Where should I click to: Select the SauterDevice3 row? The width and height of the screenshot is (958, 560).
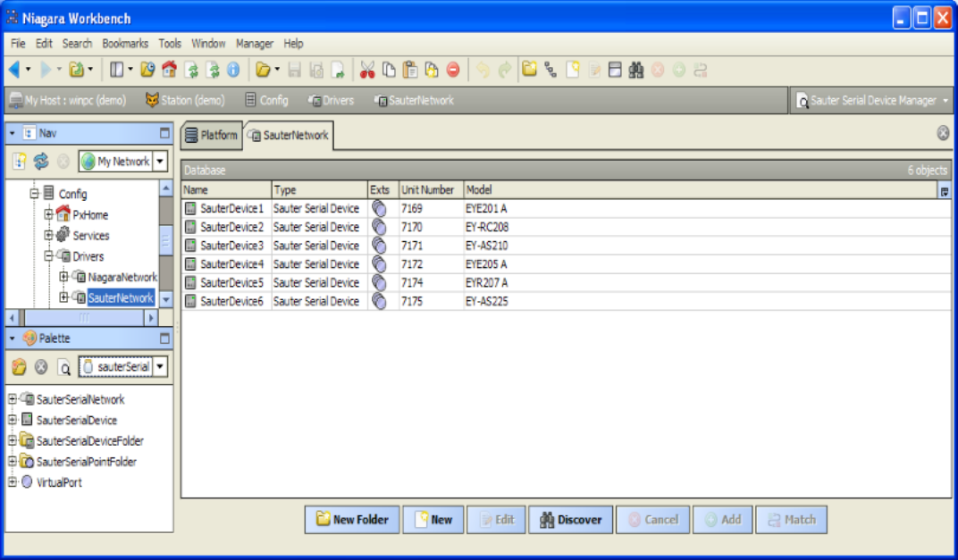(566, 246)
